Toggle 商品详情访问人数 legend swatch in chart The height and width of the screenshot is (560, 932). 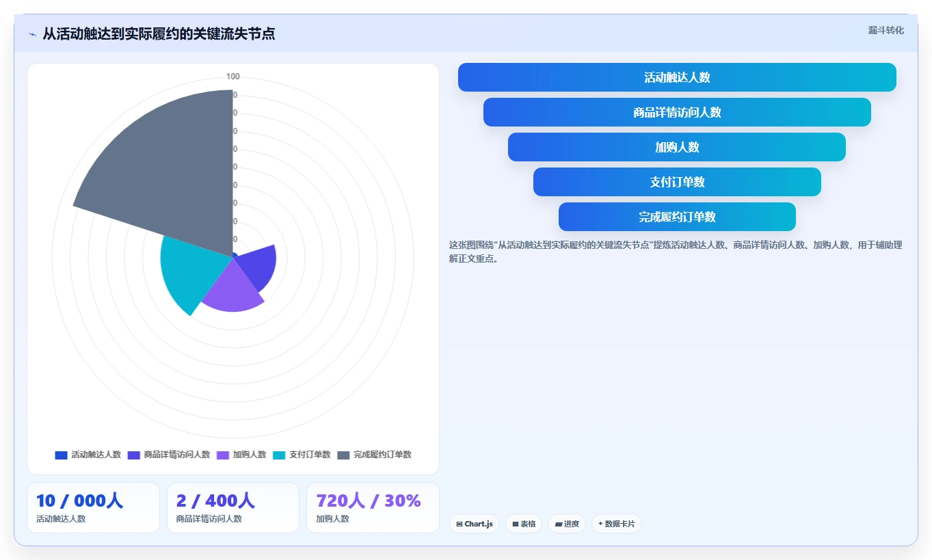coord(133,455)
